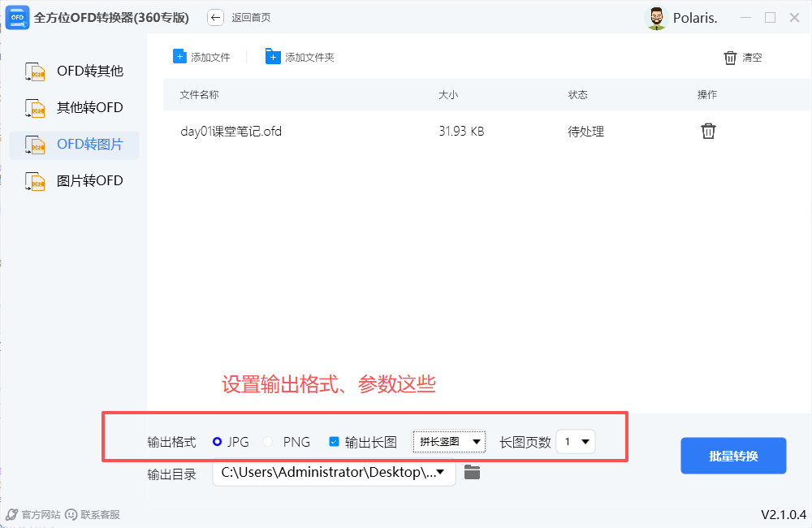Delete day01课堂笔记.ofd using its trash icon
The width and height of the screenshot is (812, 528).
[x=707, y=131]
